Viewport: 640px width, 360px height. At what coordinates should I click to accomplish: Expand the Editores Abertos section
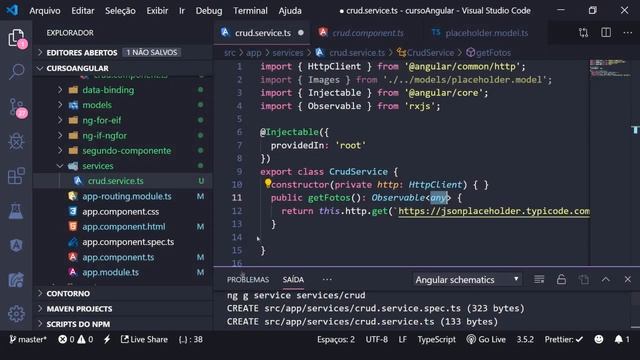click(122, 52)
